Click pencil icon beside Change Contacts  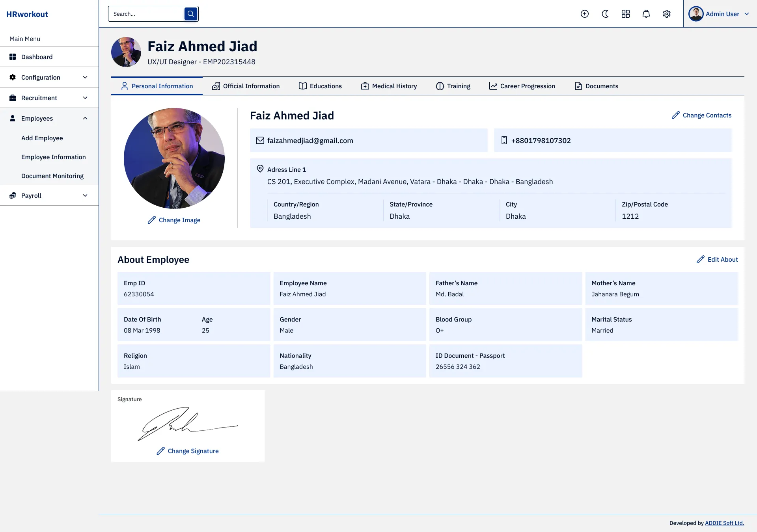click(x=676, y=115)
